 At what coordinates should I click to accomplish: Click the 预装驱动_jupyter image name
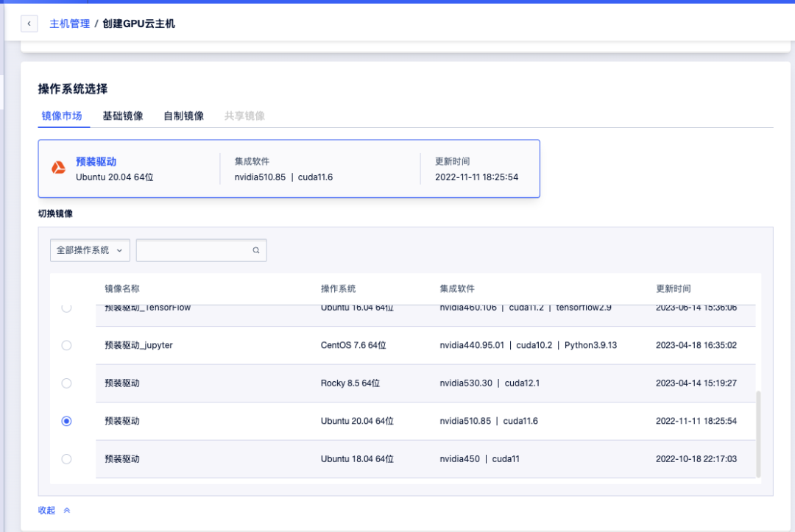coord(138,345)
